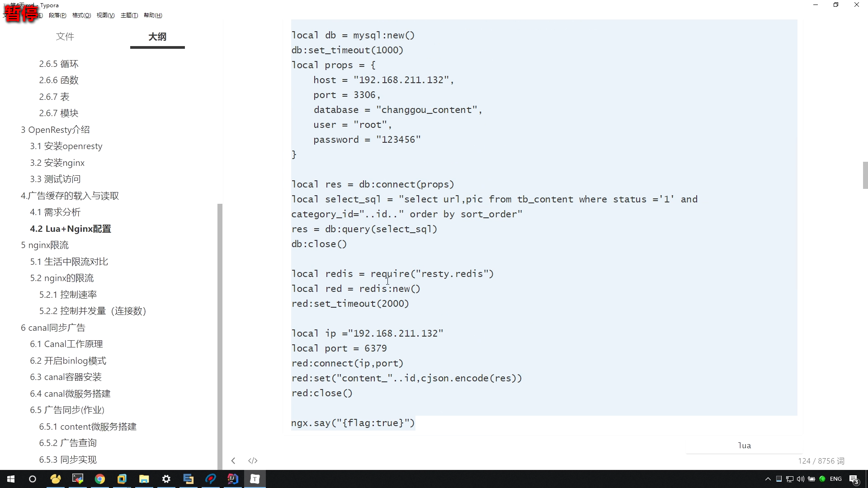Select heading 4.2 Lua+Nginx配置
The height and width of the screenshot is (488, 868).
71,229
